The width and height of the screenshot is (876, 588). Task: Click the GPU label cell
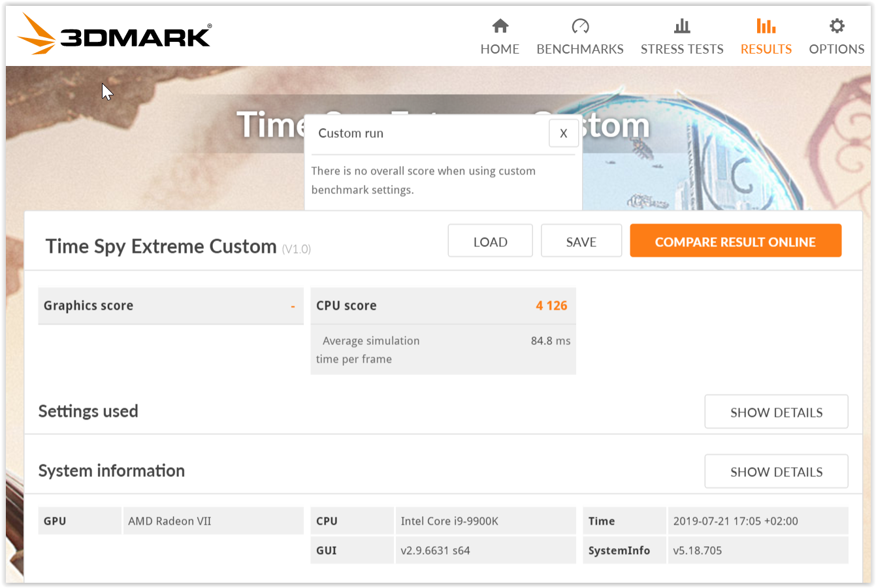[80, 521]
